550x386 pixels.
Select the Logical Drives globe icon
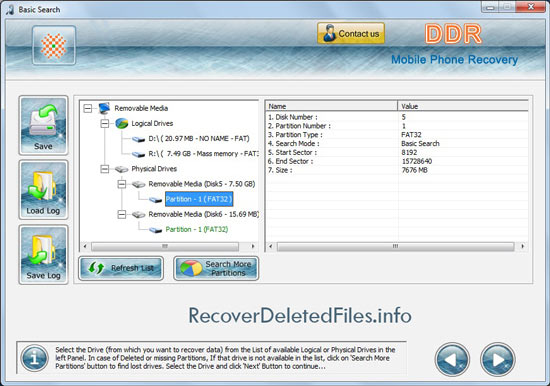(121, 123)
